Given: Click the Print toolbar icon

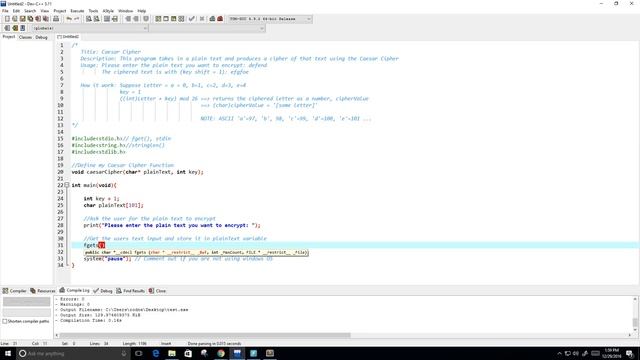Looking at the screenshot, I should [x=56, y=19].
